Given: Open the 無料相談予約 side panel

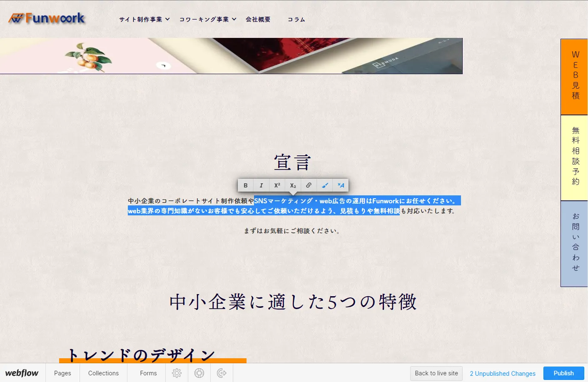Looking at the screenshot, I should (x=575, y=158).
